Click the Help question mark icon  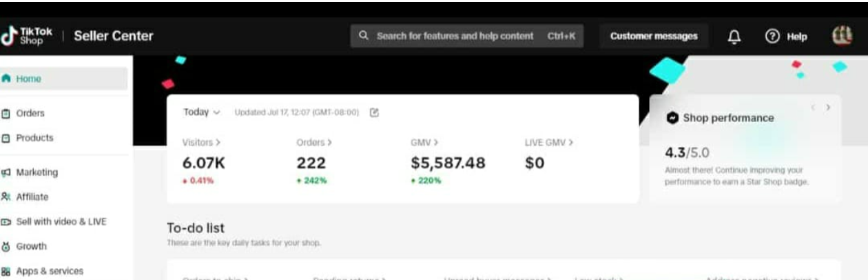[x=772, y=37]
